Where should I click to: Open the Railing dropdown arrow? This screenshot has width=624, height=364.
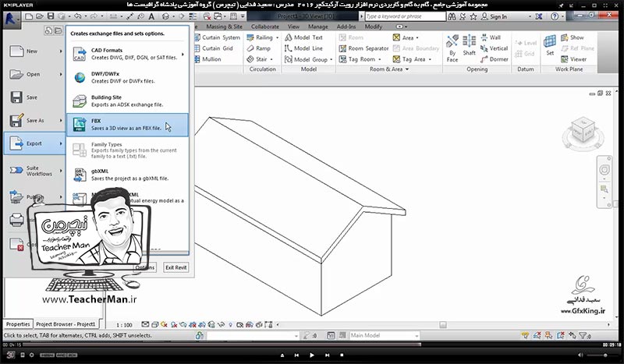coord(278,37)
